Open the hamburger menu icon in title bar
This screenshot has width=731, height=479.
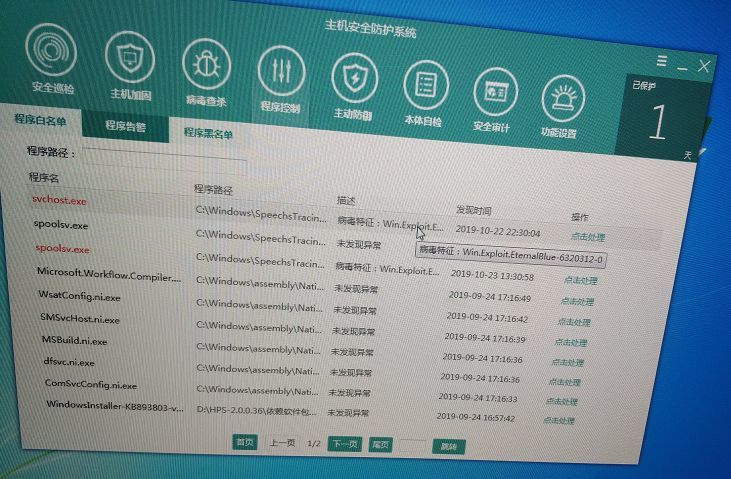pyautogui.click(x=662, y=61)
